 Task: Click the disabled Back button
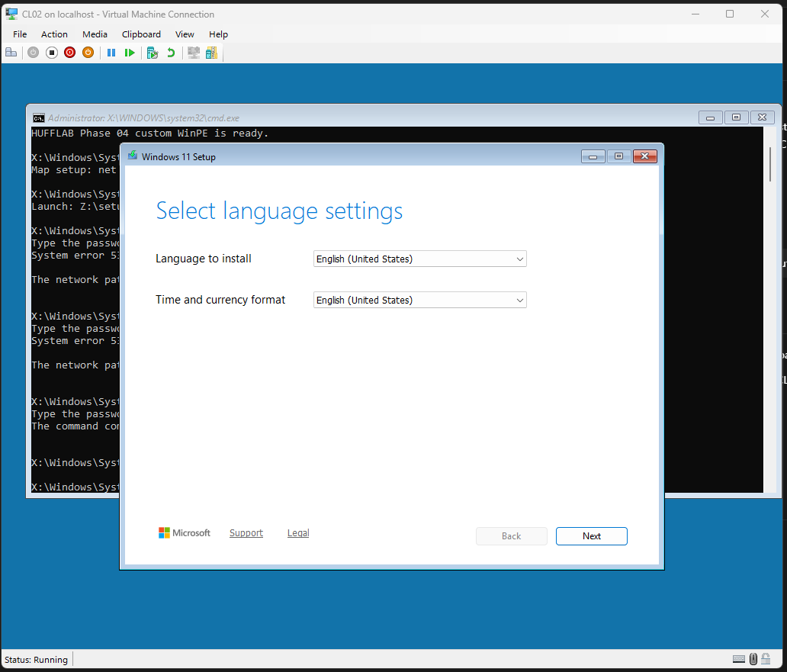[x=511, y=536]
